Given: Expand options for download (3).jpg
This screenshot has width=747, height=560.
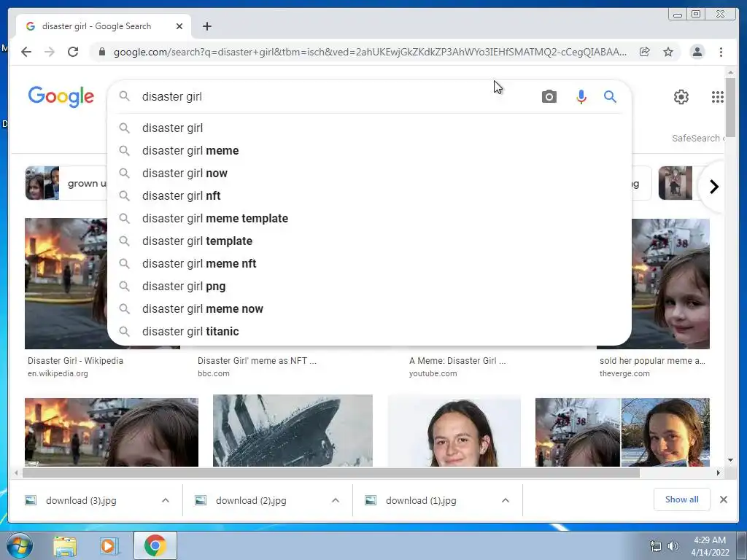Looking at the screenshot, I should (166, 500).
